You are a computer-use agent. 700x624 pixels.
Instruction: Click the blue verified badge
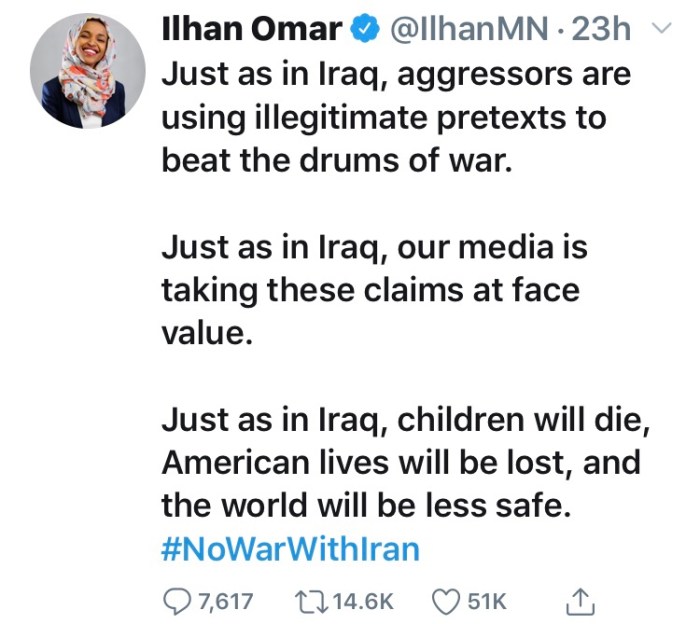point(361,31)
